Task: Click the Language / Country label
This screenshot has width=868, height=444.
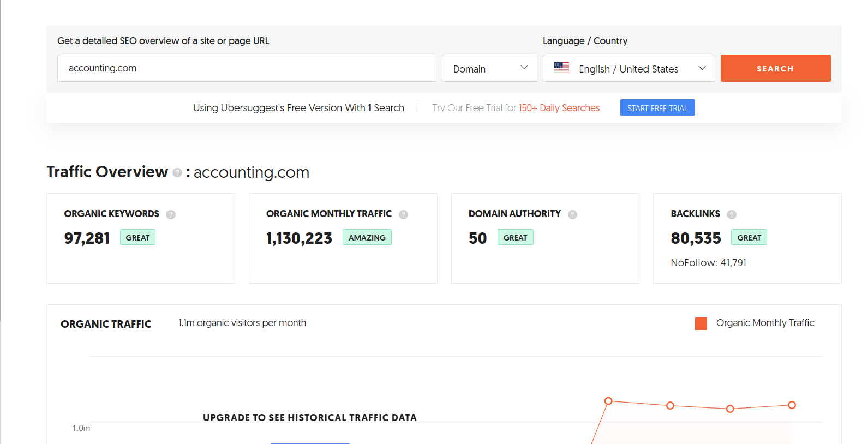Action: click(585, 41)
